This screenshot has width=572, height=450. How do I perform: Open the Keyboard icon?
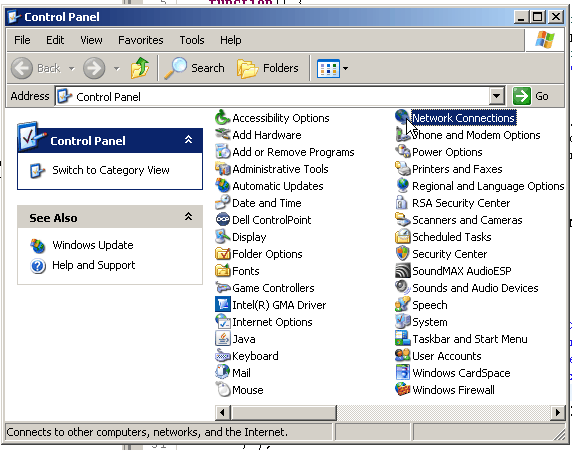pos(222,356)
